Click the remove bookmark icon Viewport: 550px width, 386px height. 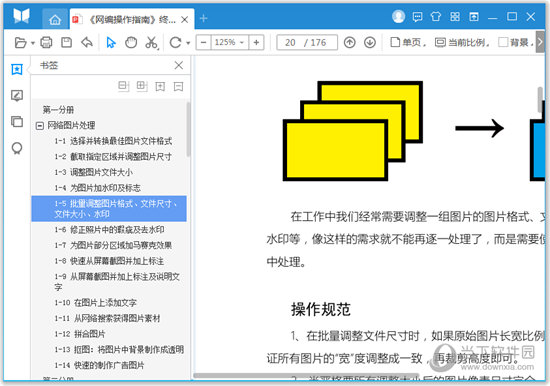tap(179, 86)
